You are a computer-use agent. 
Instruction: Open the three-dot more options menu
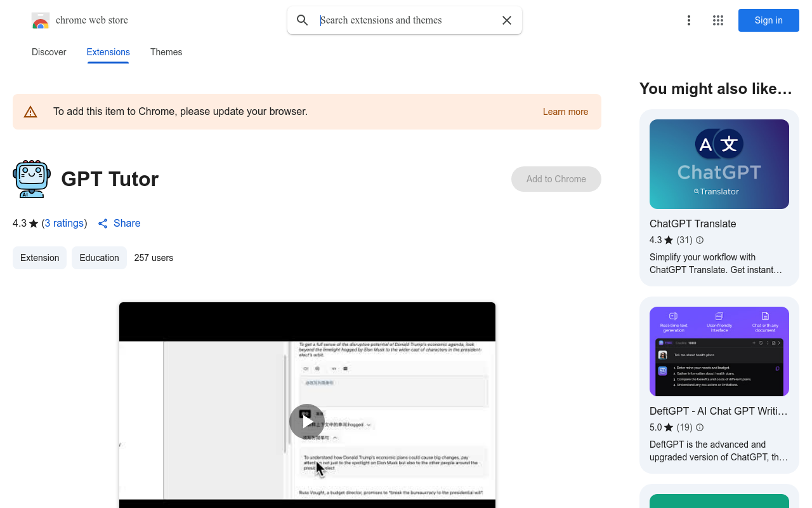(688, 20)
